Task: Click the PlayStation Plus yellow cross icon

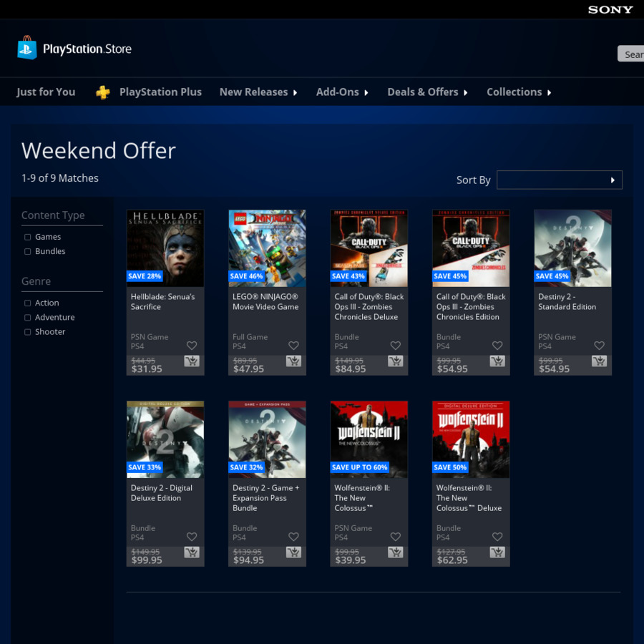Action: (x=102, y=92)
